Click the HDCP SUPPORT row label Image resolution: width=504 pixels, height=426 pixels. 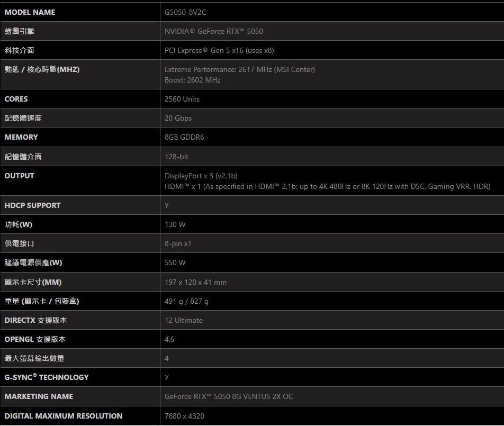click(x=32, y=205)
